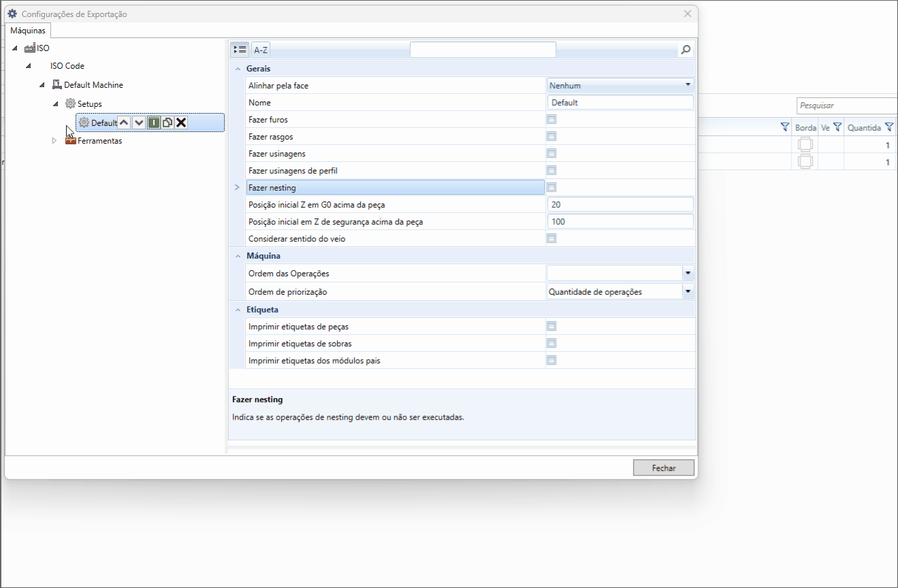Close the Configurações de Exportação dialog

688,14
